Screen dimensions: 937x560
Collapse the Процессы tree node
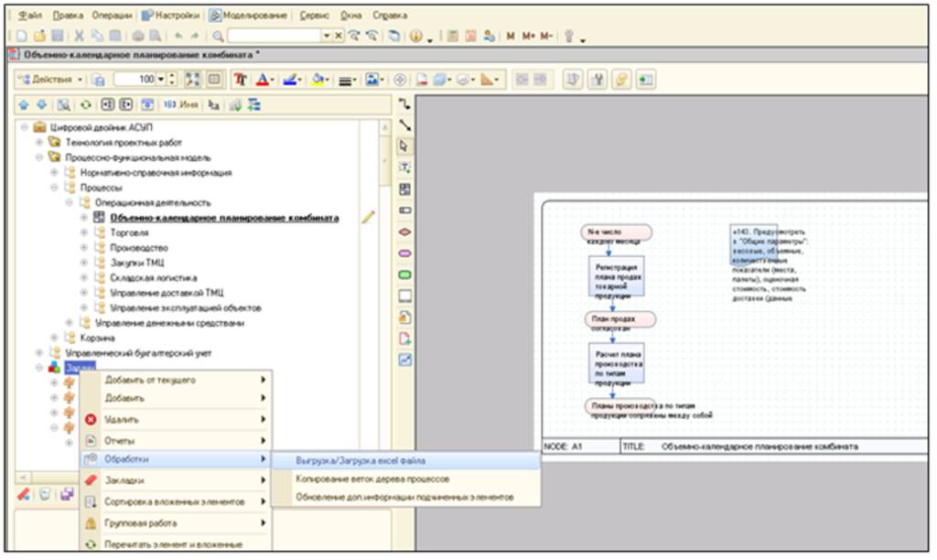point(55,188)
